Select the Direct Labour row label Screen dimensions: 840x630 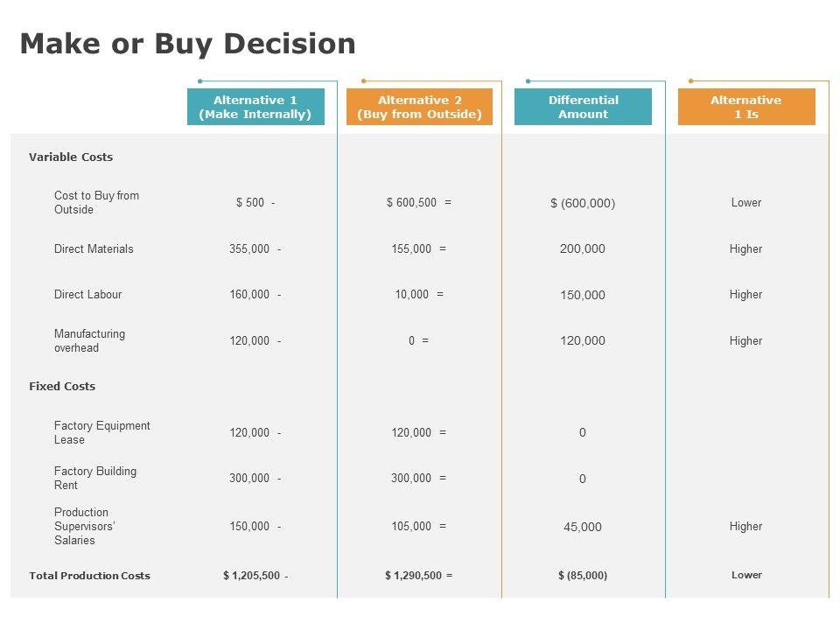pos(87,295)
